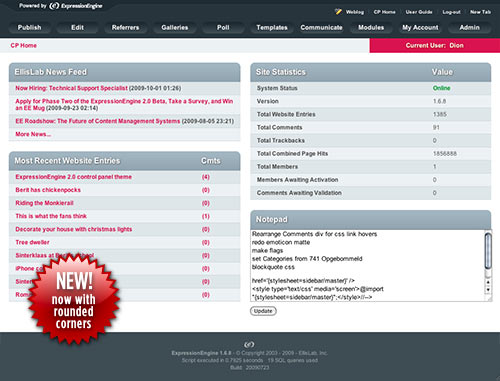Open the Now Hiring Technical Support Specialist news
The height and width of the screenshot is (381, 500).
71,88
